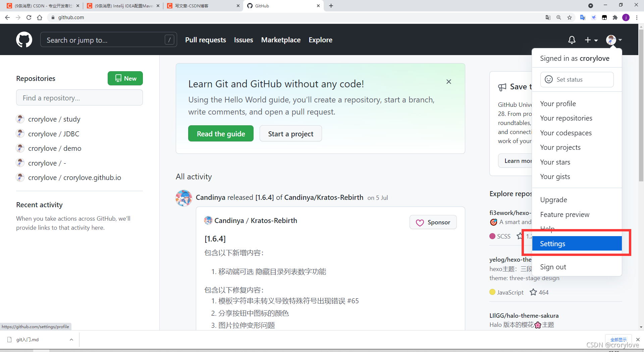This screenshot has width=644, height=352.
Task: Open Issues page
Action: [244, 40]
